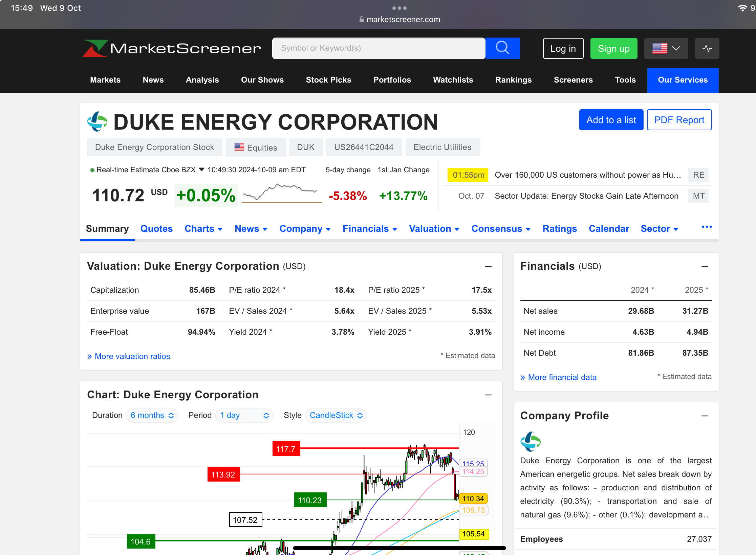Switch to the Calendar tab

tap(609, 229)
